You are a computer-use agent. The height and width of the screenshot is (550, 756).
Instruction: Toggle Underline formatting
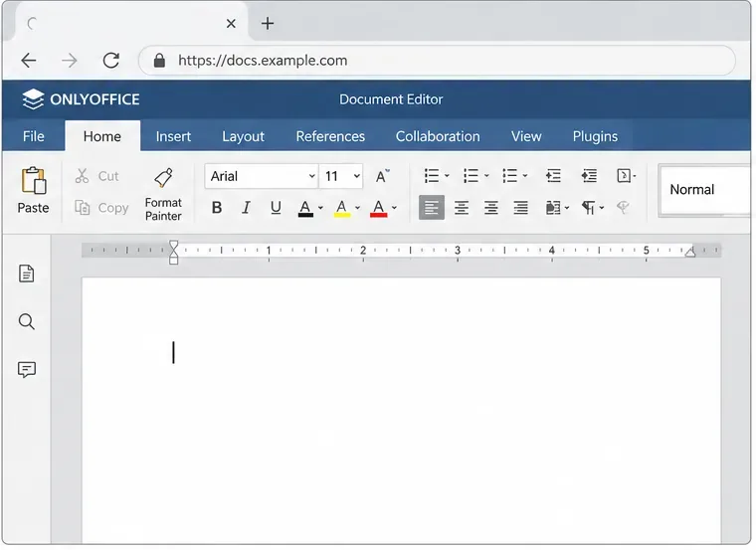tap(276, 208)
